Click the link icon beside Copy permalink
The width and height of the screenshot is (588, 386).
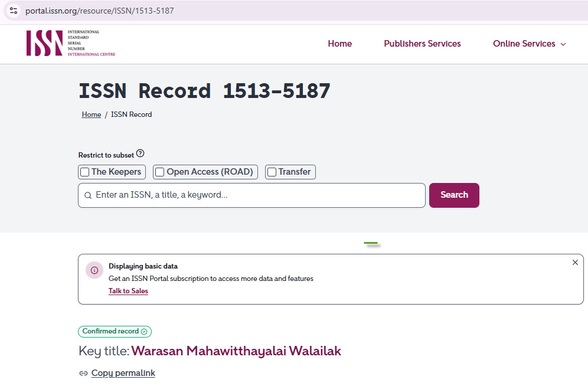click(x=83, y=373)
